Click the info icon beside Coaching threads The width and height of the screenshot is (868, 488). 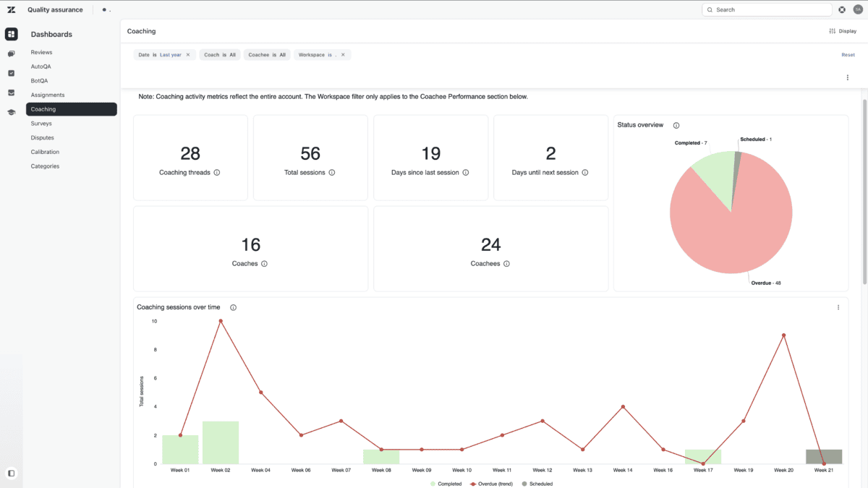coord(217,173)
